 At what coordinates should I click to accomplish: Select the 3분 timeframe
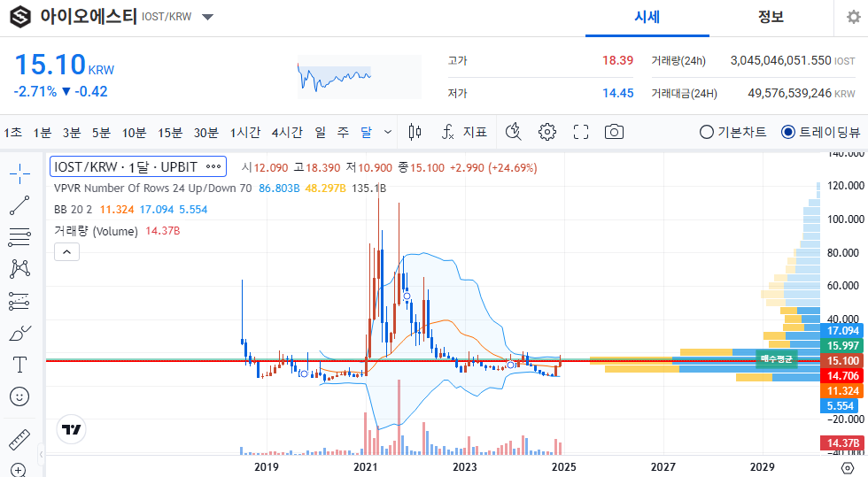72,132
